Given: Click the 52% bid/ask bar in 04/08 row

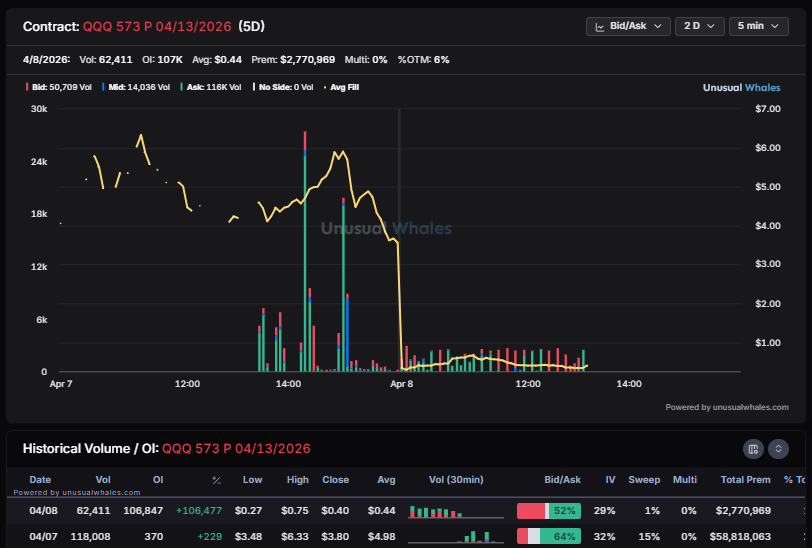Looking at the screenshot, I should click(549, 511).
